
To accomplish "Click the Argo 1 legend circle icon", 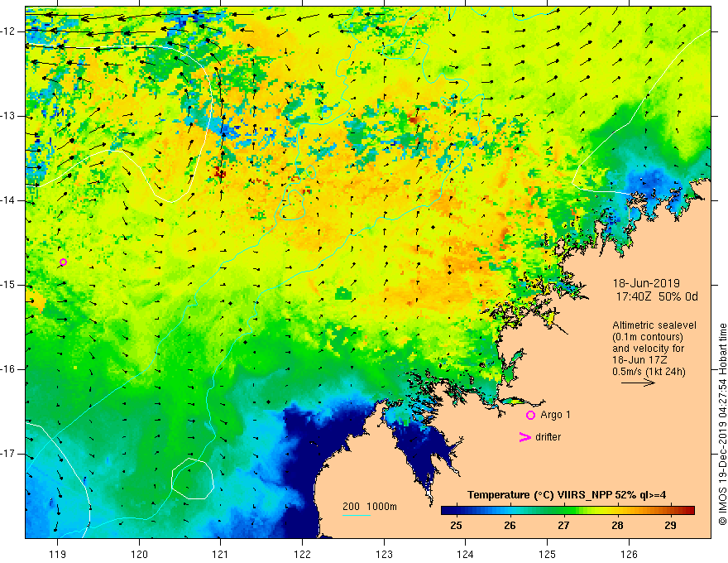I will point(530,415).
